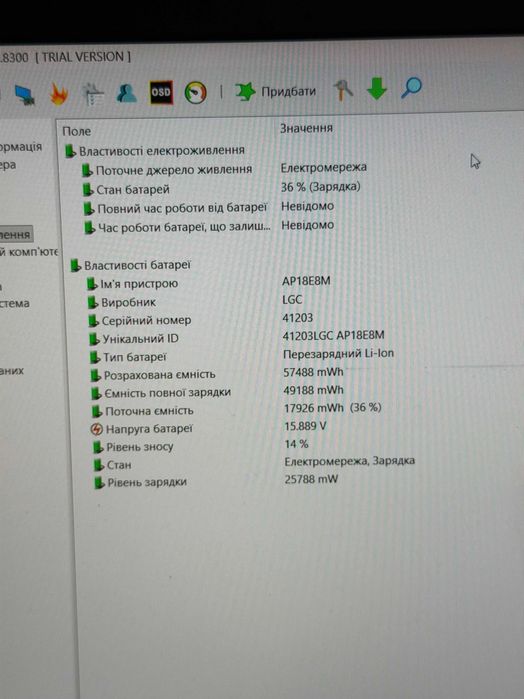Select the Розрахована ємність row
This screenshot has height=699, width=524.
[x=153, y=375]
